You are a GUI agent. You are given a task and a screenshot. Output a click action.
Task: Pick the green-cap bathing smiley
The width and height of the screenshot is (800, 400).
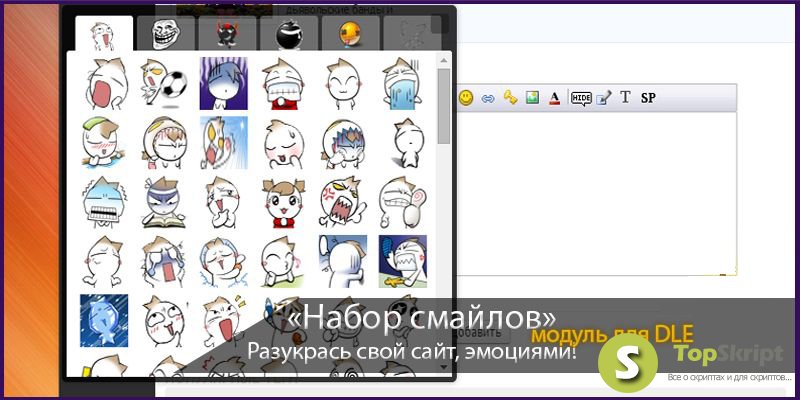click(104, 143)
